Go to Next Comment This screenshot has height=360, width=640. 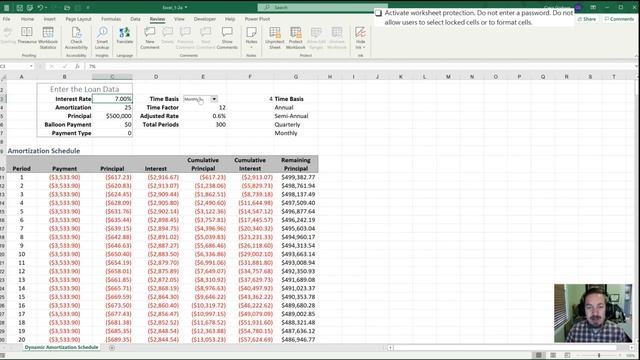pos(206,38)
